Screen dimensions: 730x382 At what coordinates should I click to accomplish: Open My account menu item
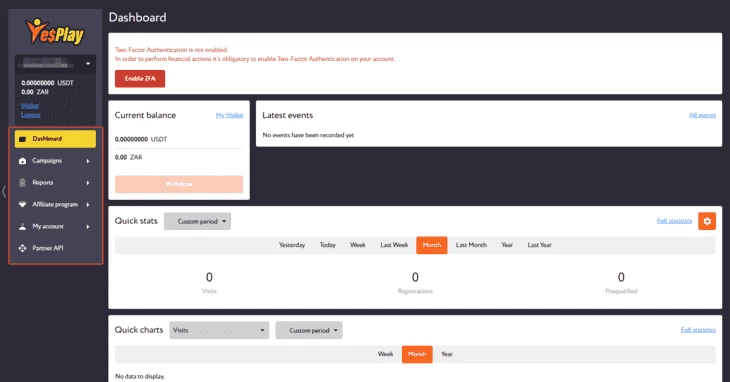point(55,227)
